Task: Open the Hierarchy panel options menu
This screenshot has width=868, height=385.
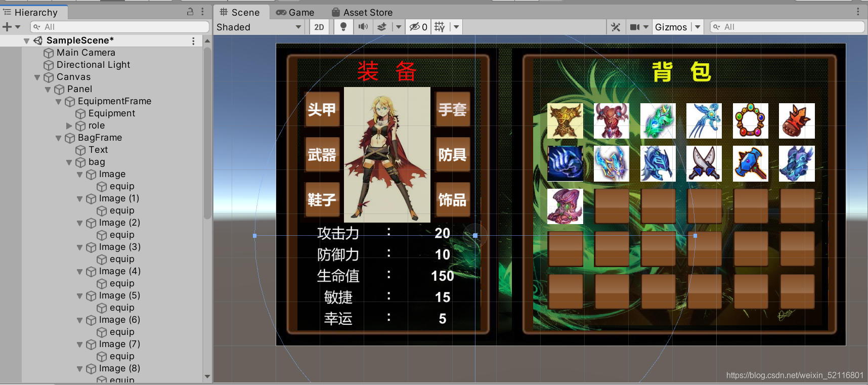Action: [202, 12]
